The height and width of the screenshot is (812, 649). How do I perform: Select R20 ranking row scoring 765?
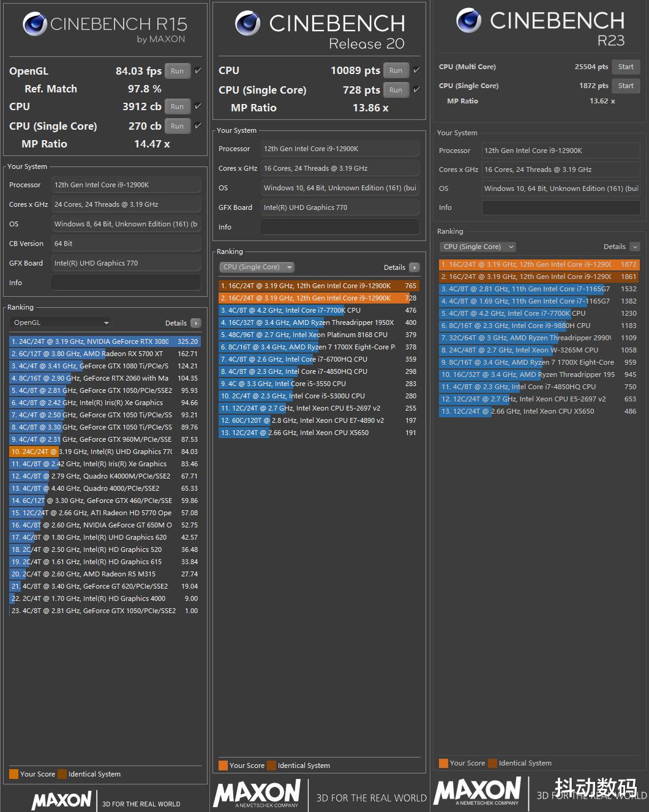coord(319,286)
